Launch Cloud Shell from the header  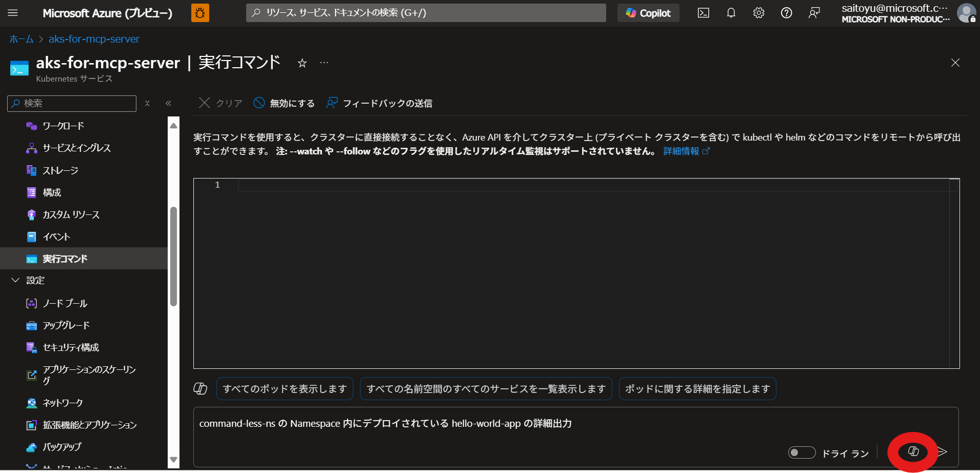pyautogui.click(x=704, y=13)
